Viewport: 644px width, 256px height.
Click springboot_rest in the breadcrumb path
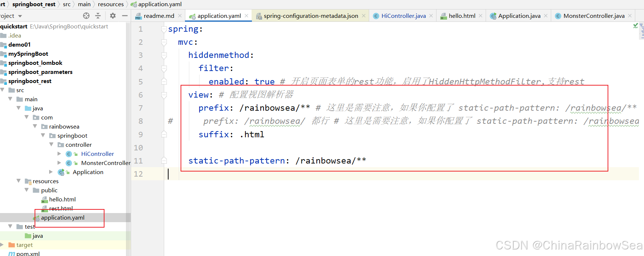click(34, 4)
